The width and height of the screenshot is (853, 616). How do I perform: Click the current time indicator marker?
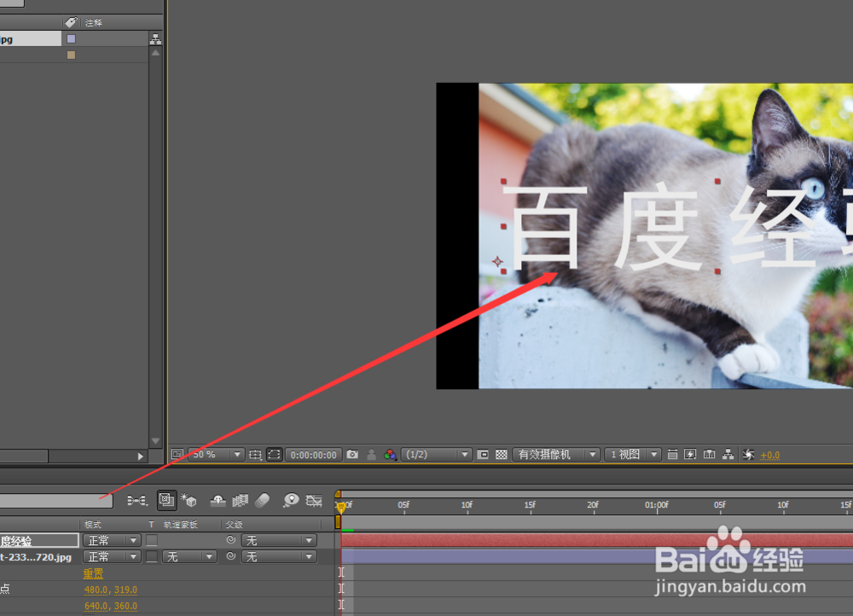[x=340, y=507]
